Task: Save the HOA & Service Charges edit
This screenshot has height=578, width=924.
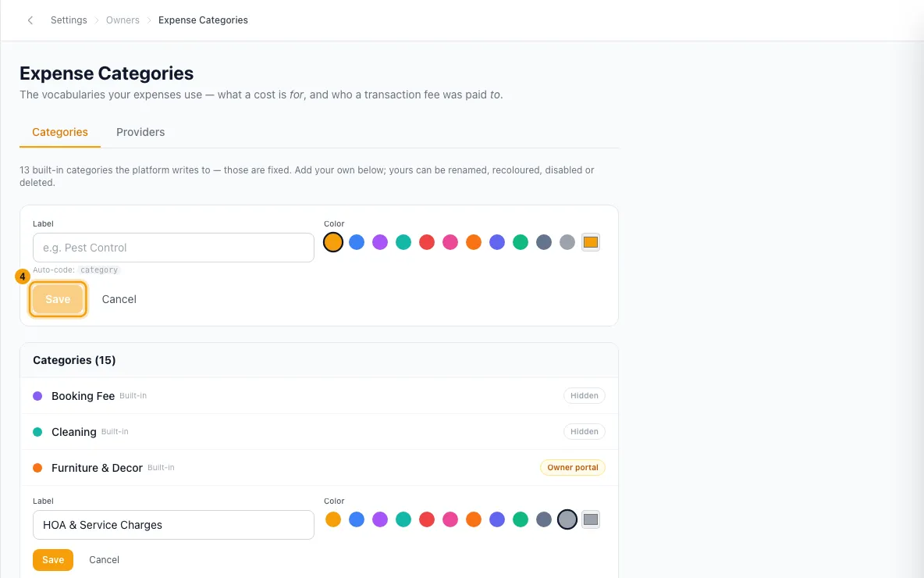Action: (53, 560)
